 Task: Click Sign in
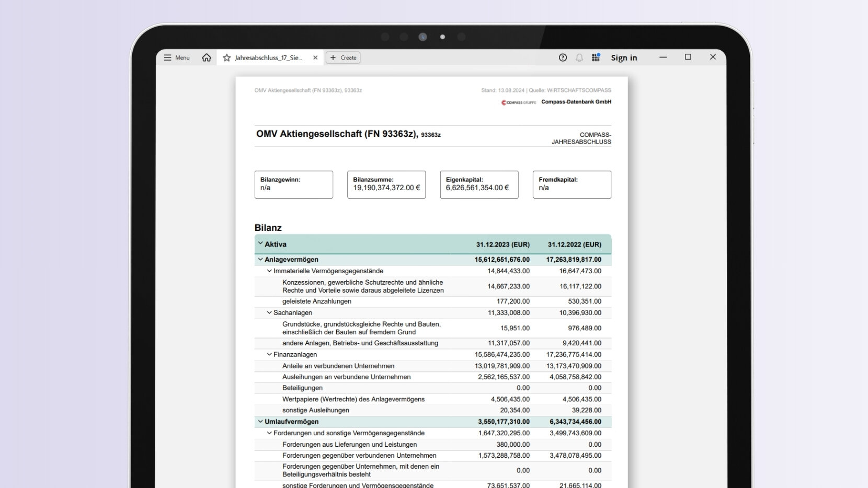(x=624, y=57)
